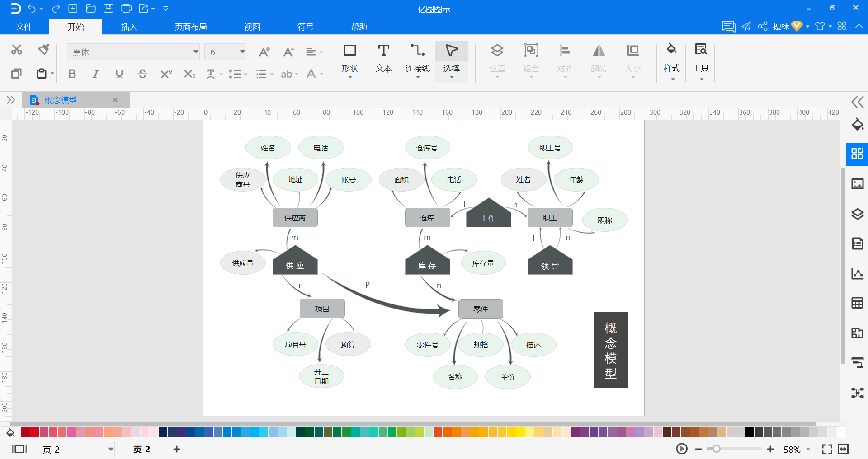Print the diagram

[126, 8]
